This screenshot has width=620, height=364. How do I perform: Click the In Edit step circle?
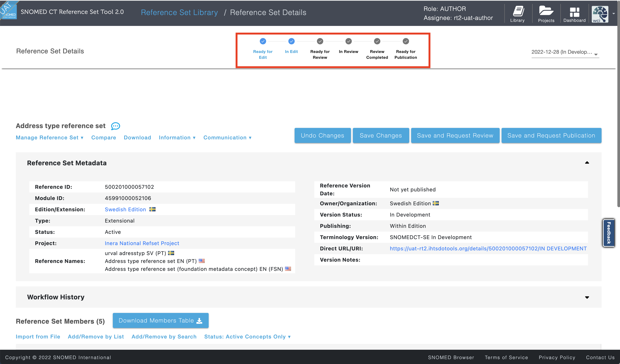coord(291,41)
